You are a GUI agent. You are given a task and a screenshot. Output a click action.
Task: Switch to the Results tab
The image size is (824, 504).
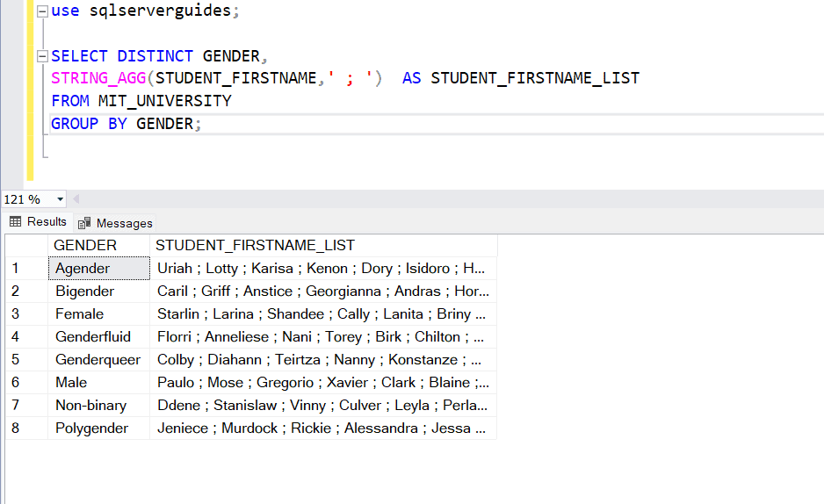(39, 222)
